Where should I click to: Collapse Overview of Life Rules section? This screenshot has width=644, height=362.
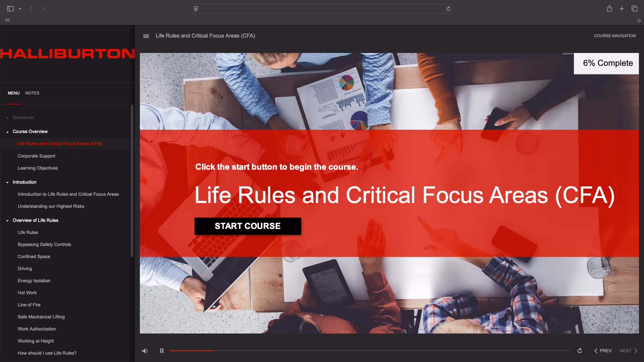[x=7, y=221]
